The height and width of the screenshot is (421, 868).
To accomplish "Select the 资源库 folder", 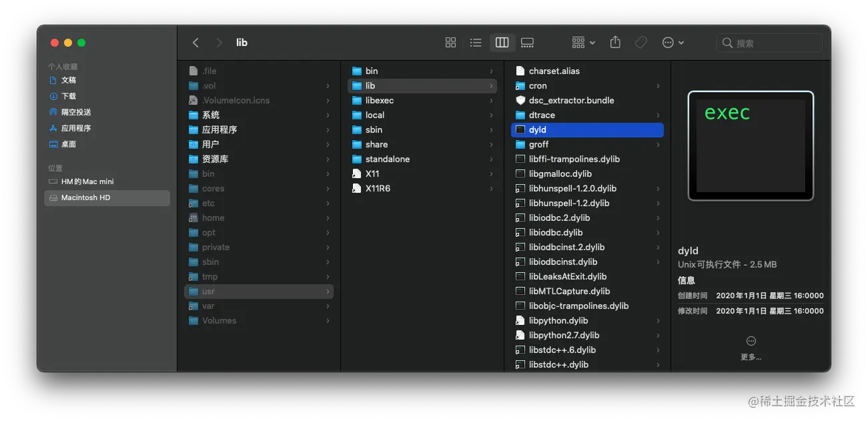I will tap(259, 159).
